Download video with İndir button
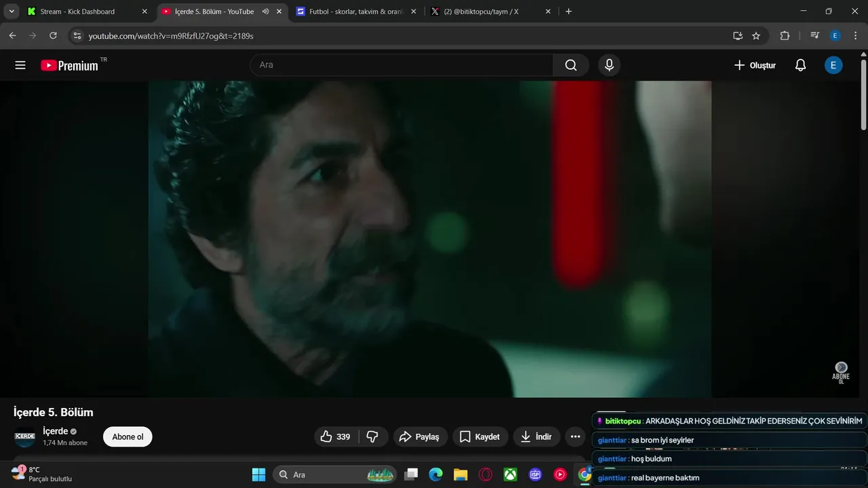This screenshot has width=868, height=488. tap(536, 436)
